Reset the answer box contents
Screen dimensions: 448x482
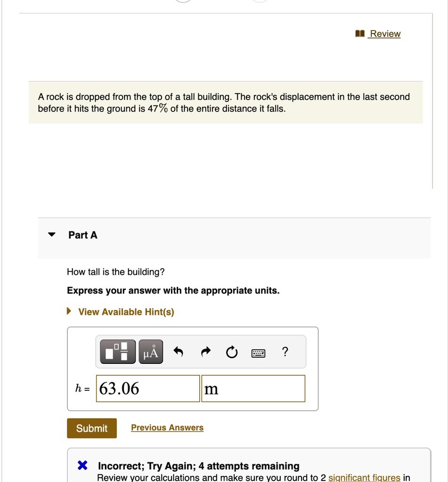click(232, 352)
